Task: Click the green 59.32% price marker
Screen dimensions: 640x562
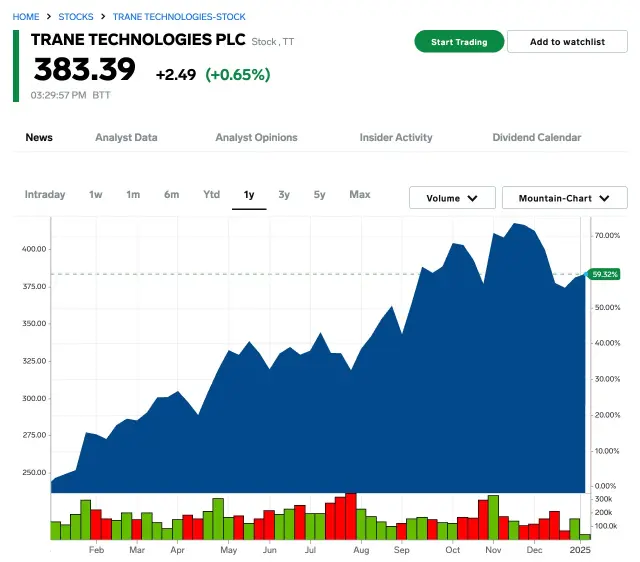Action: (x=605, y=274)
